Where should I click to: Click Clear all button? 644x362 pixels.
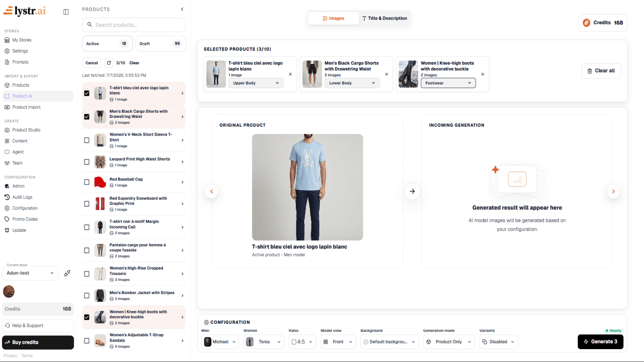click(x=601, y=71)
